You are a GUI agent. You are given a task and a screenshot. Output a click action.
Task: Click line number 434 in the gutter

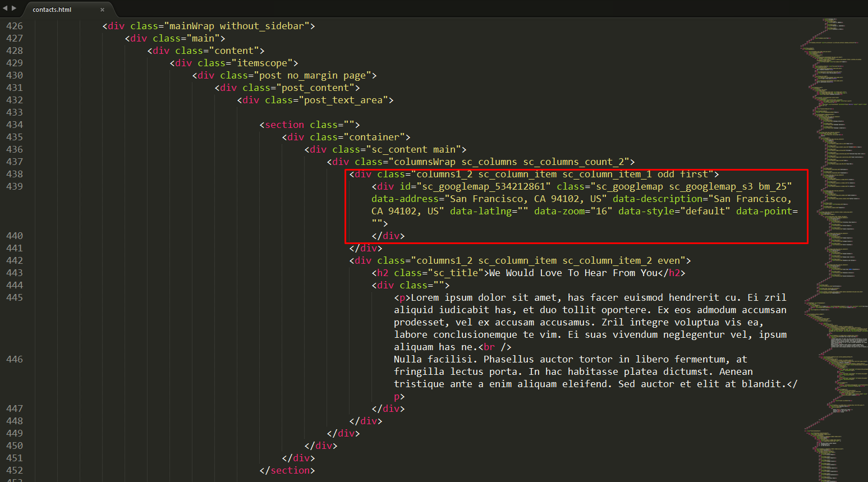pyautogui.click(x=15, y=125)
